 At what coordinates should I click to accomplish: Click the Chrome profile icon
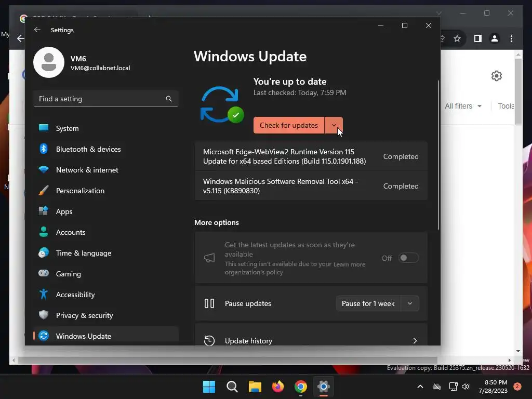tap(495, 38)
